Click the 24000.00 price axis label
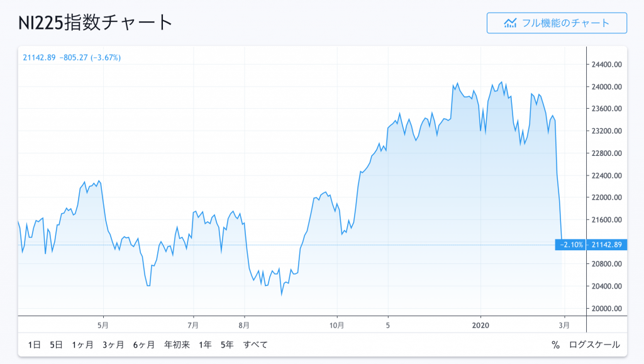Viewport: 644px width, 364px height. [x=607, y=87]
